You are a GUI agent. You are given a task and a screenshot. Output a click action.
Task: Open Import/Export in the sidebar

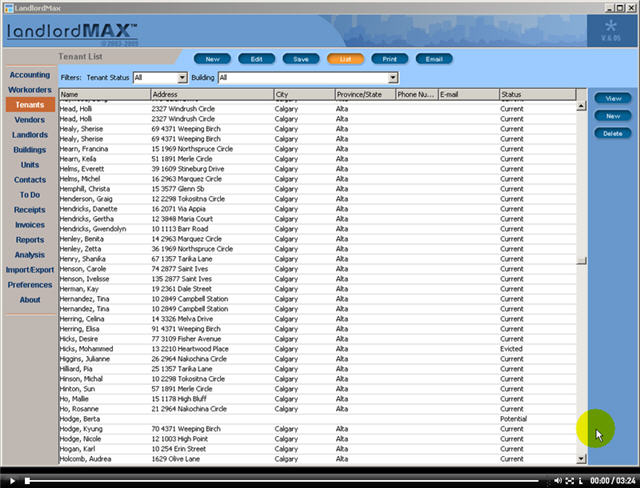tap(30, 270)
